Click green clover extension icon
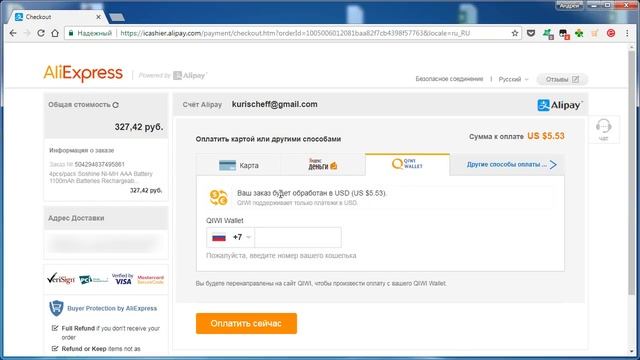Viewport: 640px width, 360px height. [x=579, y=33]
